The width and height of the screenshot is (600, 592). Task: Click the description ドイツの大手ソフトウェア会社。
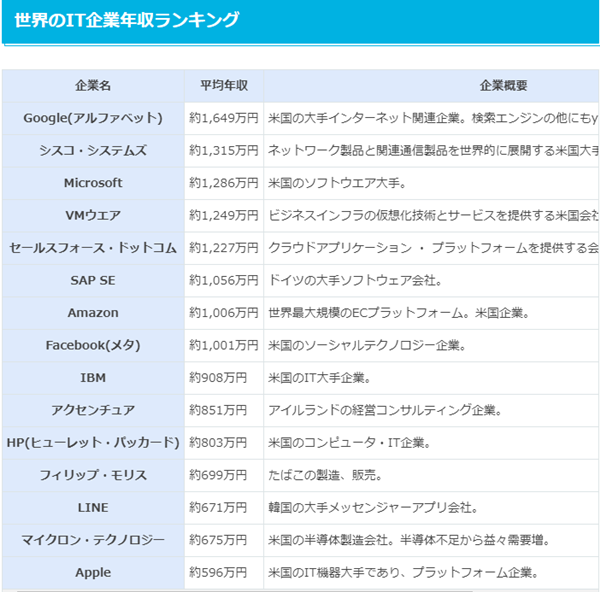(x=355, y=281)
